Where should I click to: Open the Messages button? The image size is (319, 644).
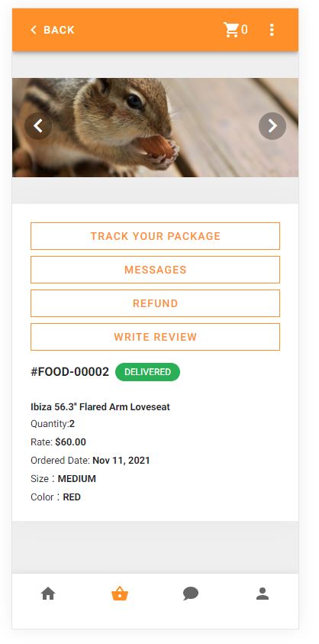(155, 270)
